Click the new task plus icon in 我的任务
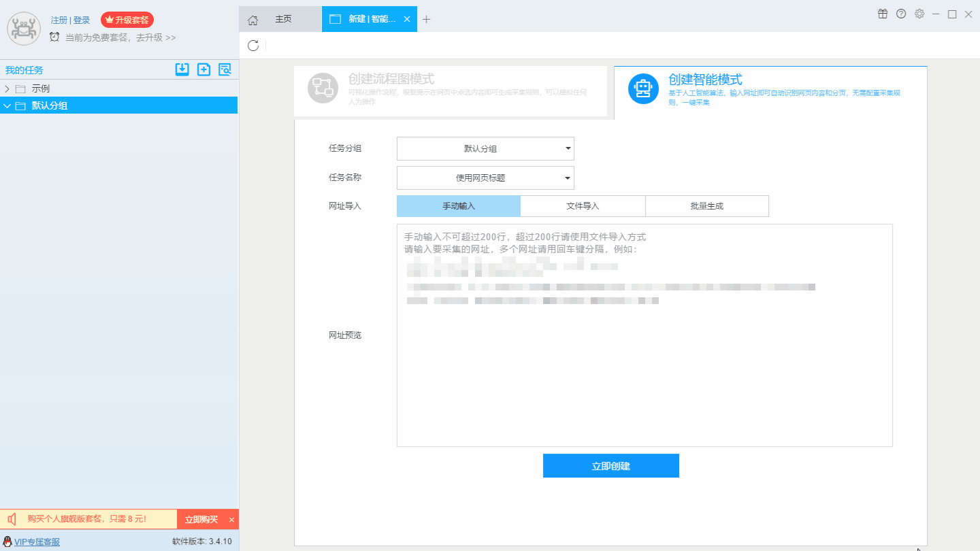Image resolution: width=980 pixels, height=551 pixels. pyautogui.click(x=203, y=69)
